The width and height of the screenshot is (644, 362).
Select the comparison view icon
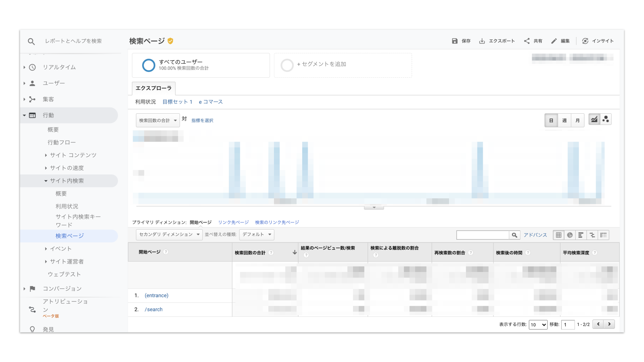pyautogui.click(x=592, y=235)
